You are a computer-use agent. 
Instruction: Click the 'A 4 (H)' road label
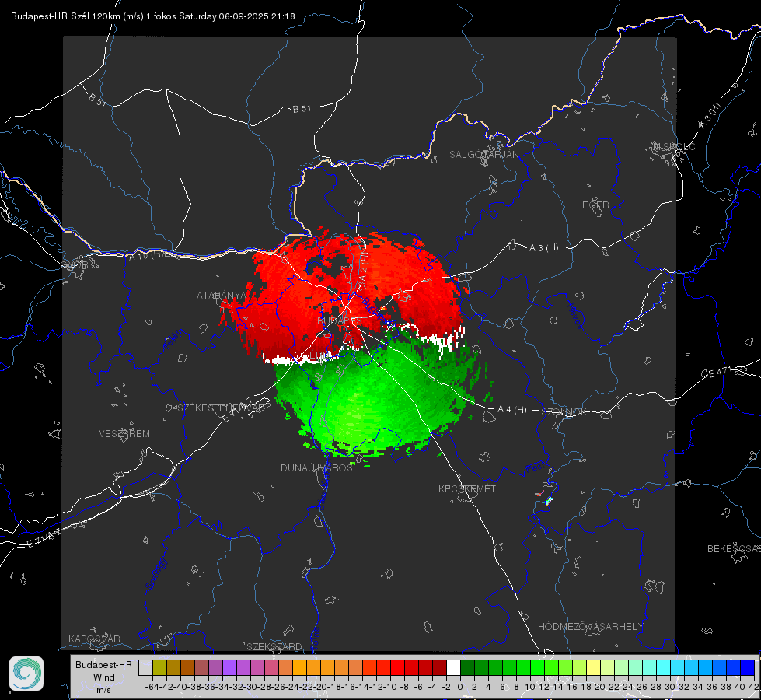click(512, 410)
